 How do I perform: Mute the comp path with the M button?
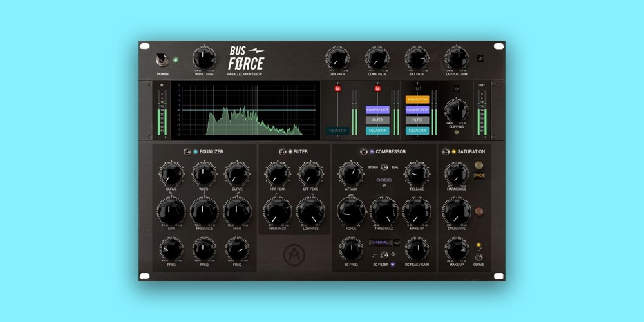[x=377, y=89]
